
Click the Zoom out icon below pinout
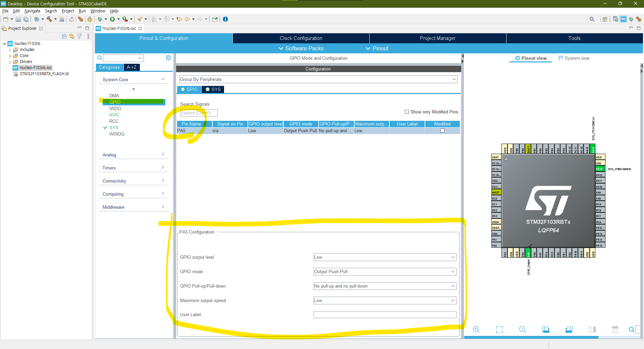tap(522, 330)
